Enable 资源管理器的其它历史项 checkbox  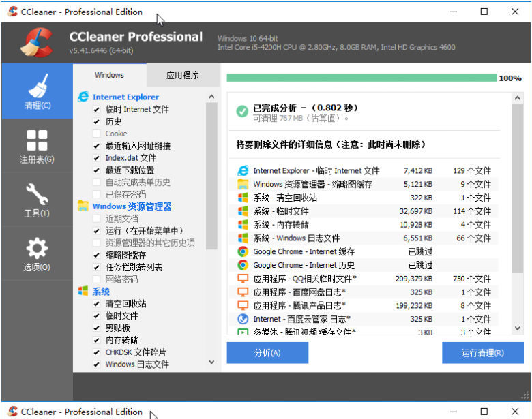(97, 243)
